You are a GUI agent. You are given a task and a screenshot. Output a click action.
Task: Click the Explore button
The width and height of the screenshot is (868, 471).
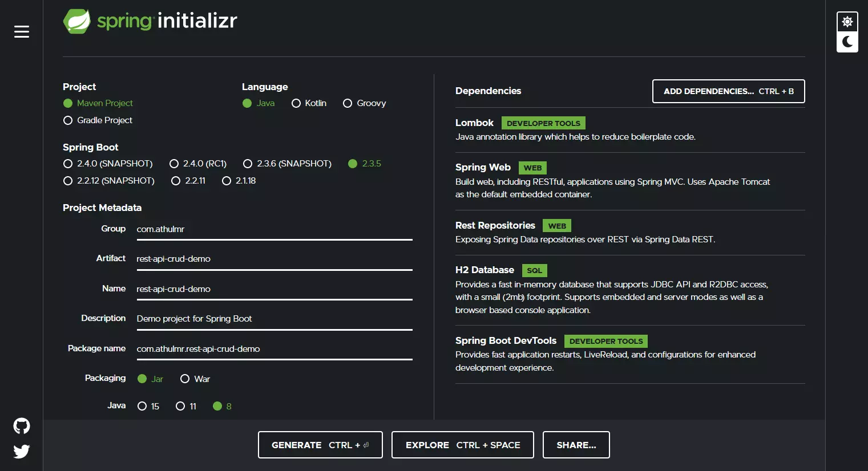coord(463,445)
